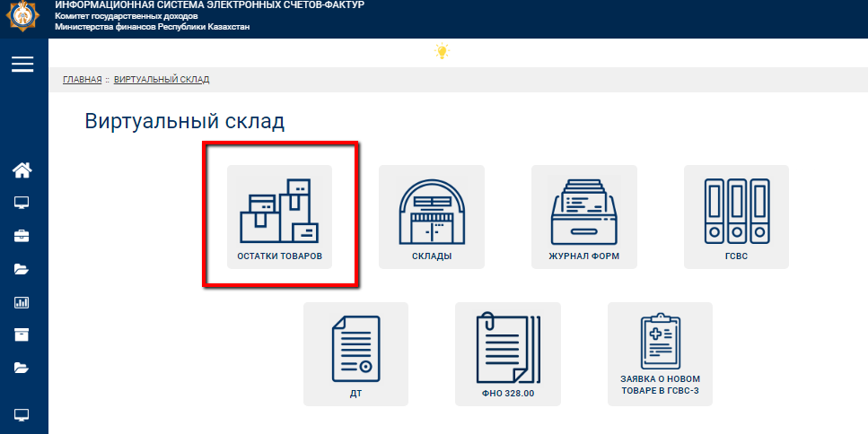Open the ФНО 328.00 tile
The height and width of the screenshot is (434, 868).
point(508,353)
